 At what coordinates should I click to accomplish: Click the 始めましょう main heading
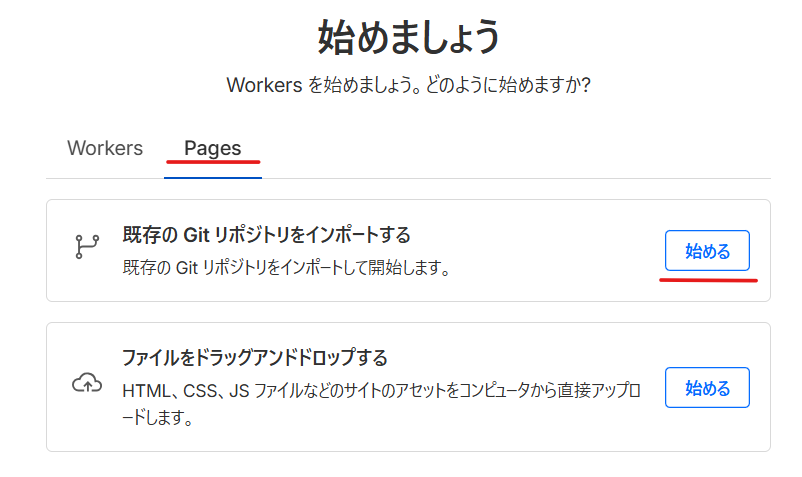408,38
